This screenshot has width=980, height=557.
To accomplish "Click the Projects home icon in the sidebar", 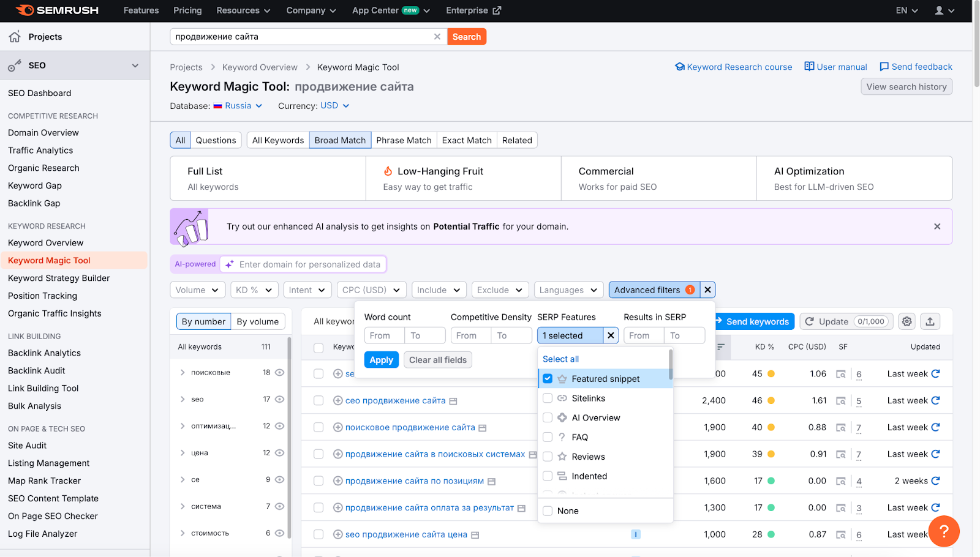I will click(x=13, y=36).
